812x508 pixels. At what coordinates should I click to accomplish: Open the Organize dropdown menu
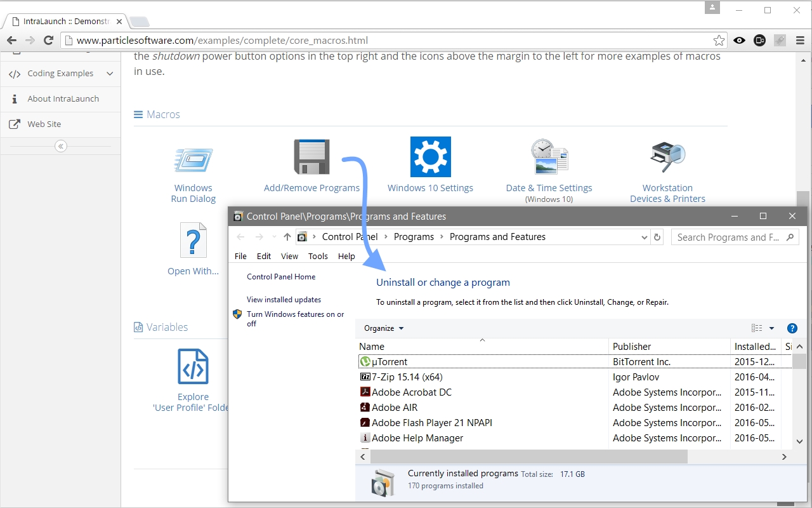click(x=384, y=328)
